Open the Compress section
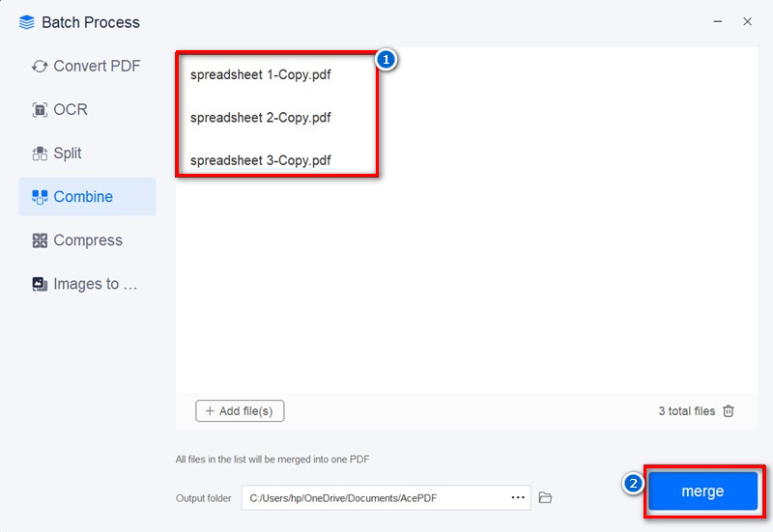The height and width of the screenshot is (532, 773). (x=87, y=240)
